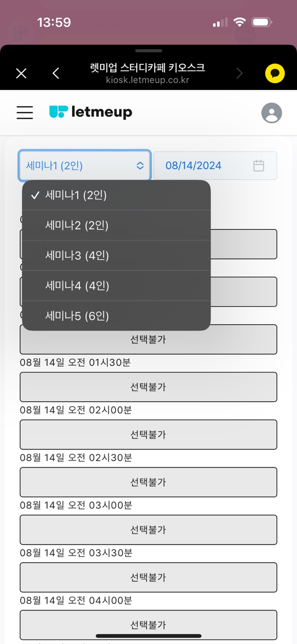This screenshot has height=644, width=297.
Task: Tap the letmeup logo
Action: (x=91, y=112)
